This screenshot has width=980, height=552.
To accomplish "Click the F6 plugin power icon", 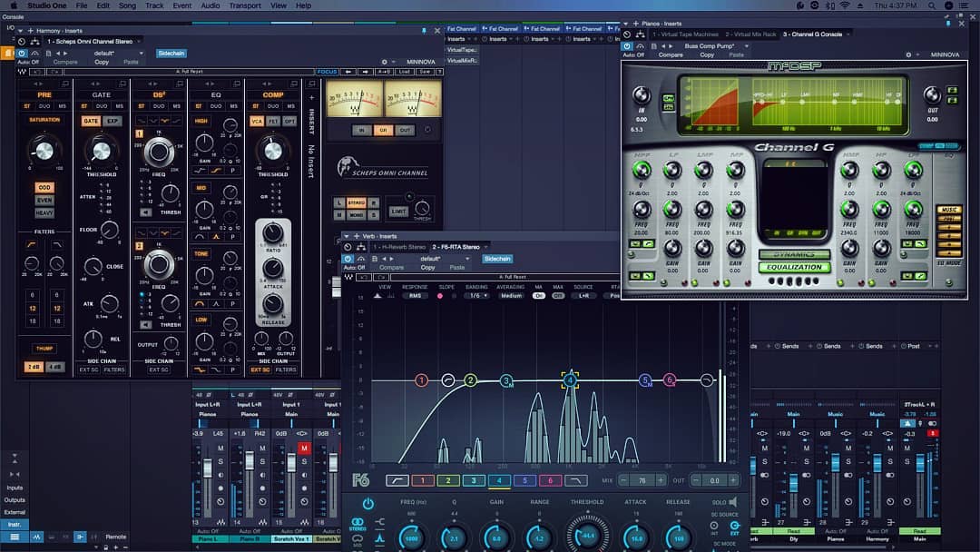I will coord(367,504).
